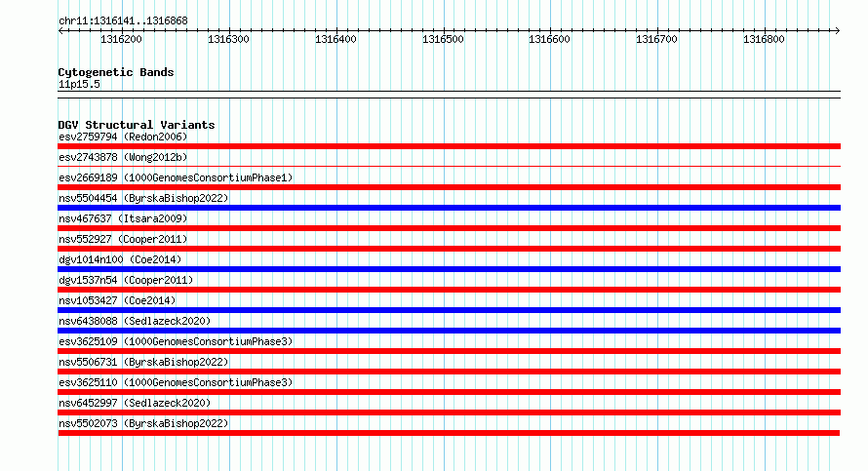Click the thin red line for esv2743878

[449, 166]
